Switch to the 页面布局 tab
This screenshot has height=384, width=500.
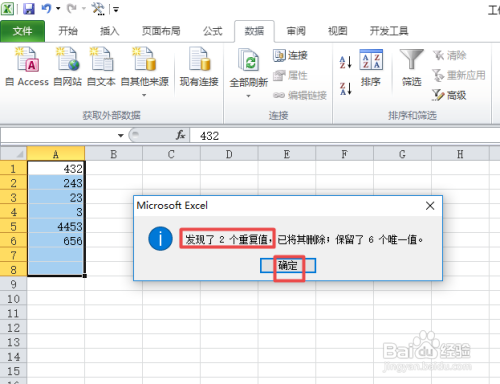pyautogui.click(x=161, y=31)
